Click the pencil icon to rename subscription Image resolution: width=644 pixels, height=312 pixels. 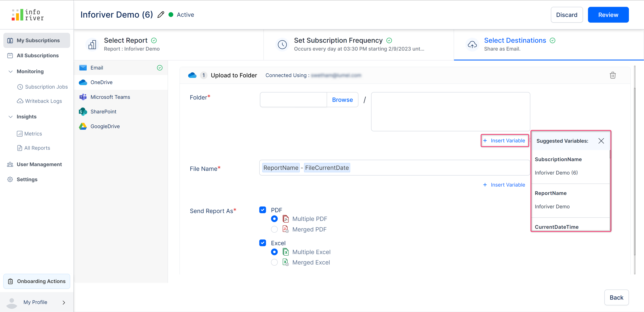tap(161, 15)
